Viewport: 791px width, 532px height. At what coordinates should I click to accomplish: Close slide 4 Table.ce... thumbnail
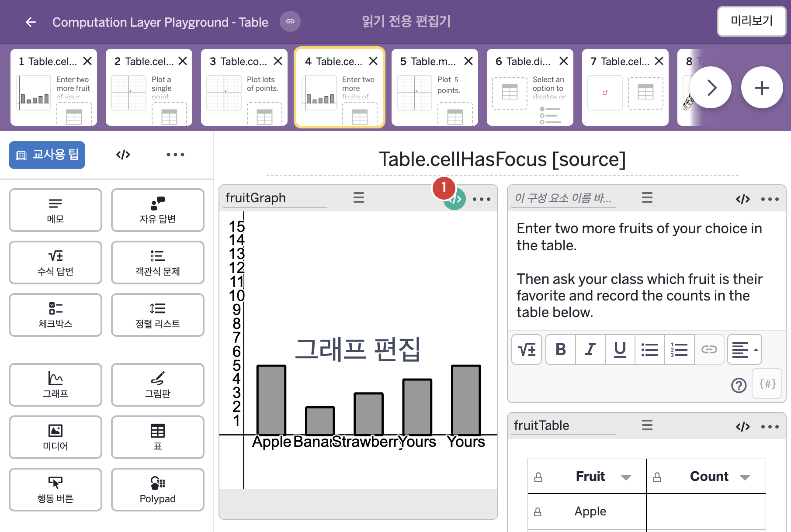coord(373,61)
